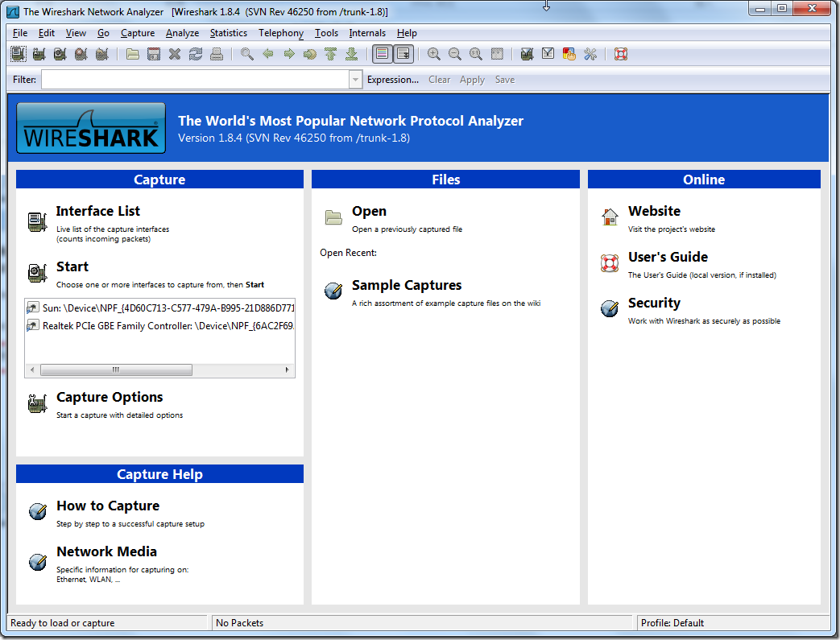This screenshot has width=840, height=640.
Task: Open the Help menu
Action: 408,33
